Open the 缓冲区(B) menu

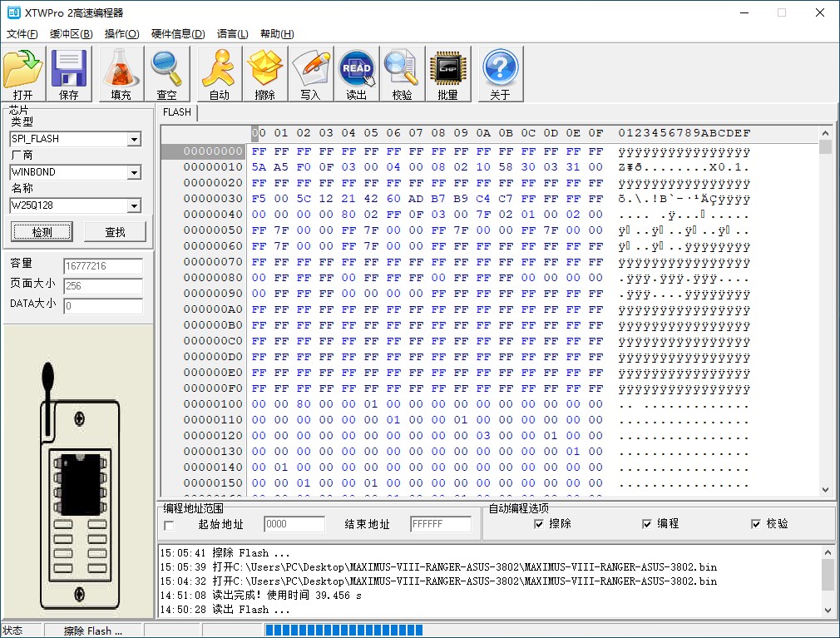(71, 34)
